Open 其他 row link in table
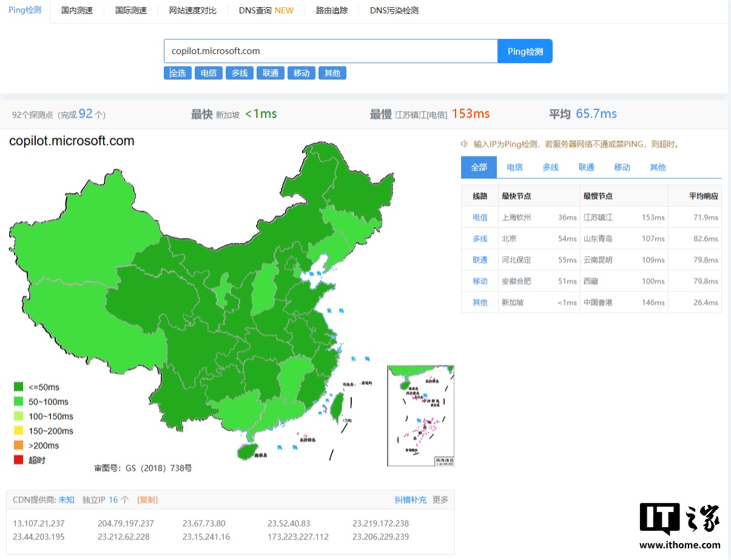This screenshot has height=560, width=731. [x=480, y=302]
